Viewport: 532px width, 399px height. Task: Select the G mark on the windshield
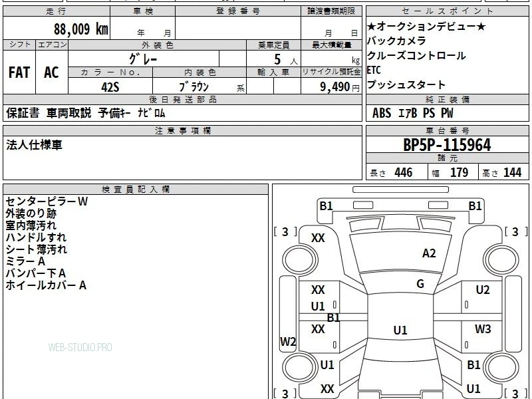point(420,283)
